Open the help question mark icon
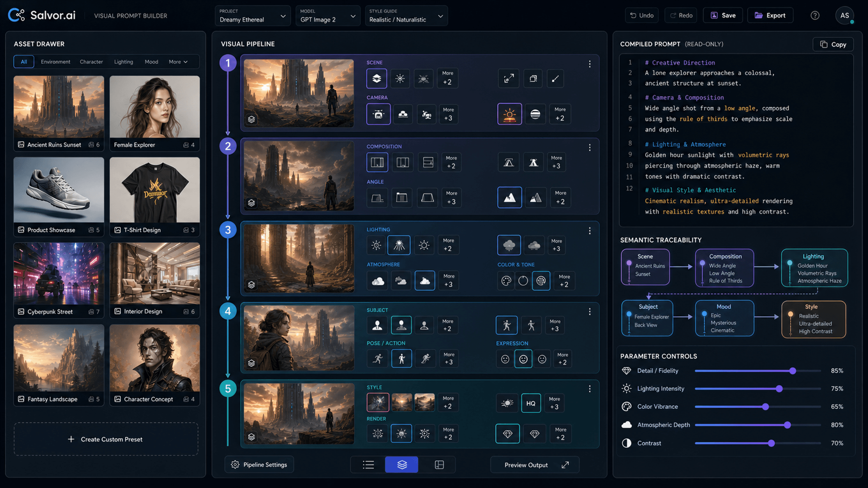The image size is (868, 488). pyautogui.click(x=815, y=16)
